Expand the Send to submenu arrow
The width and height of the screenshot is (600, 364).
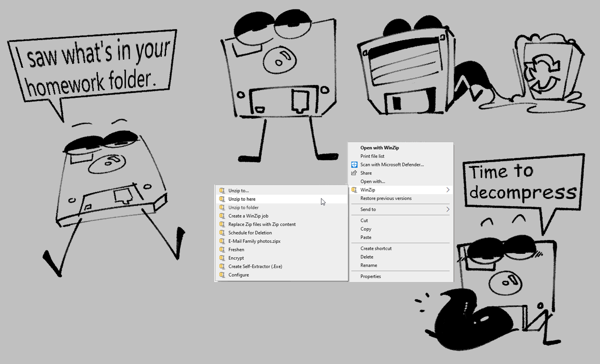point(447,209)
